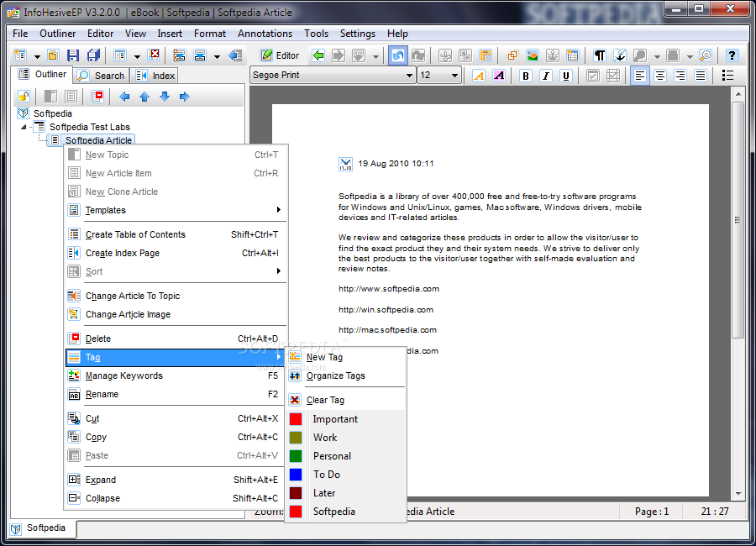Viewport: 756px width, 546px height.
Task: Open Tag submenu arrow in context menu
Action: [x=278, y=357]
